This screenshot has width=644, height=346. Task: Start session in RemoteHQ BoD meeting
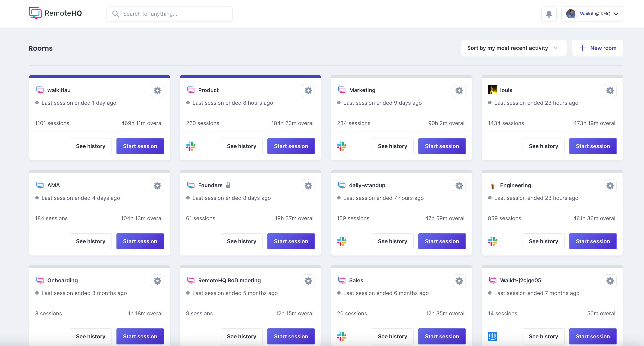pos(291,336)
